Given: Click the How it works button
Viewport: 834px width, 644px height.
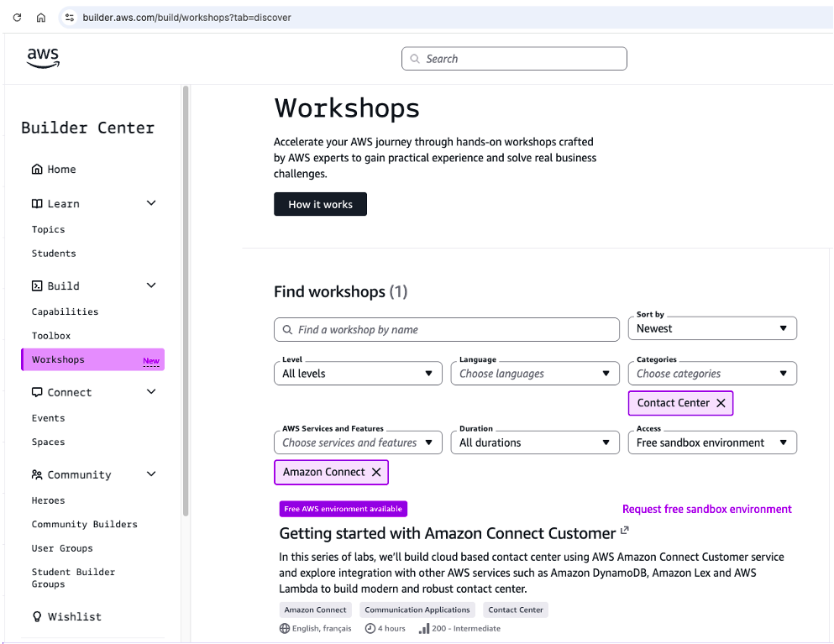Looking at the screenshot, I should (x=320, y=204).
